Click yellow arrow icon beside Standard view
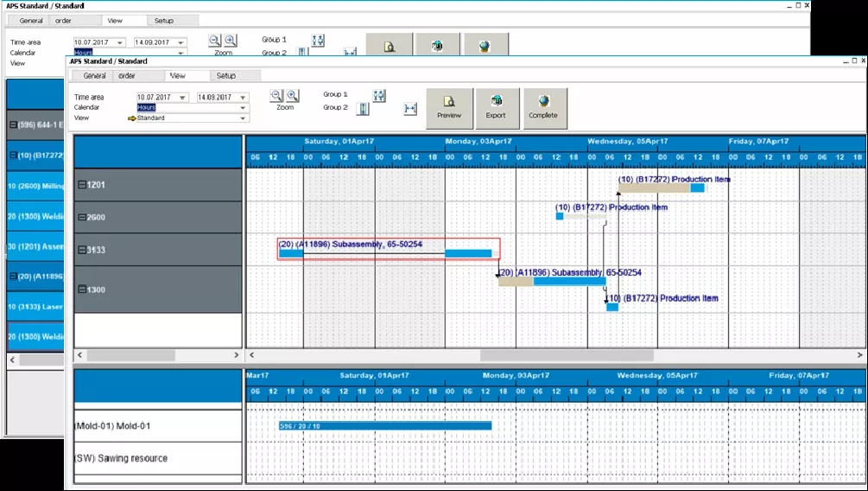The width and height of the screenshot is (868, 491). click(x=132, y=118)
